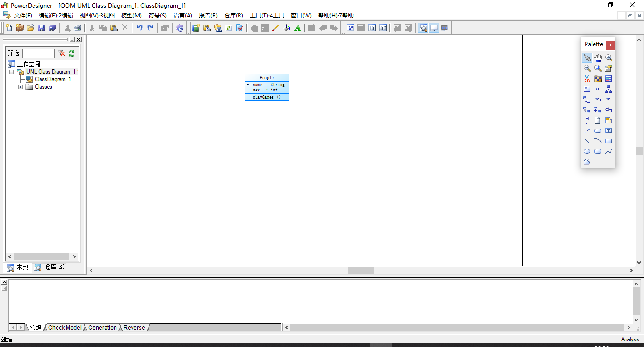Activate the Grabber hand tool

(x=598, y=58)
